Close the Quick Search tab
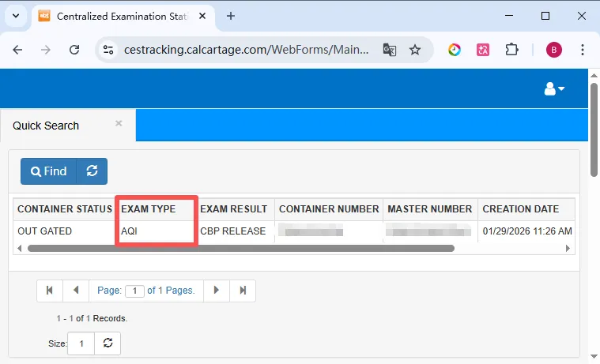This screenshot has width=600, height=364. (x=119, y=123)
